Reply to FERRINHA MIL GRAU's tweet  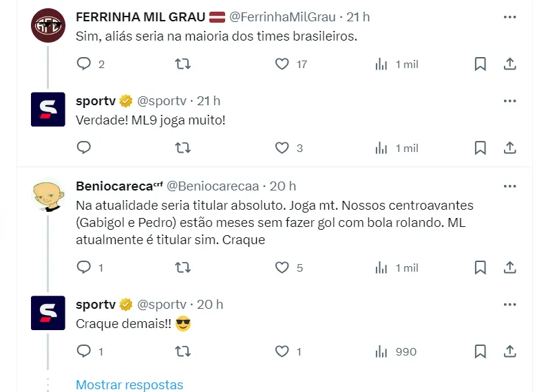tap(84, 64)
